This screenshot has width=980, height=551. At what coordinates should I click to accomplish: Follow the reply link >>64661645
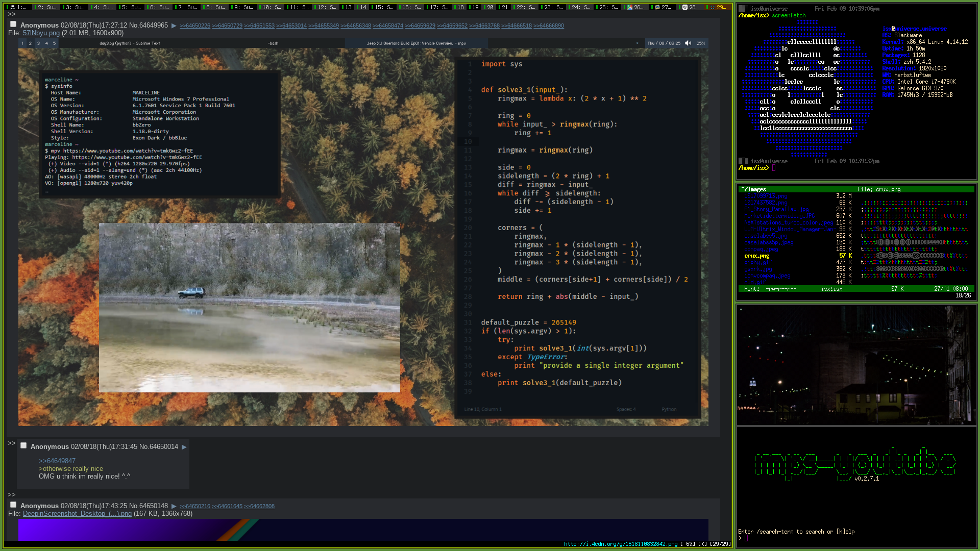coord(227,506)
